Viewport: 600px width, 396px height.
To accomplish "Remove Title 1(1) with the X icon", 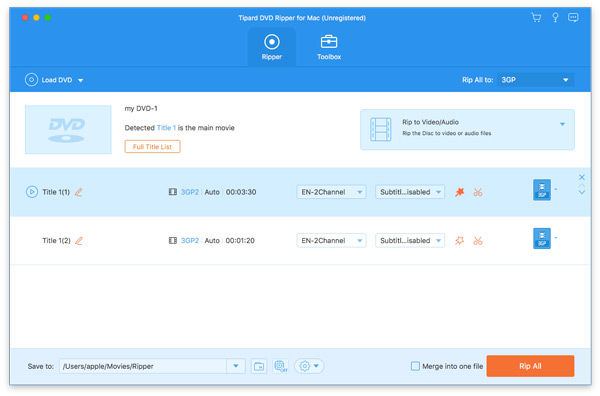I will pos(582,177).
